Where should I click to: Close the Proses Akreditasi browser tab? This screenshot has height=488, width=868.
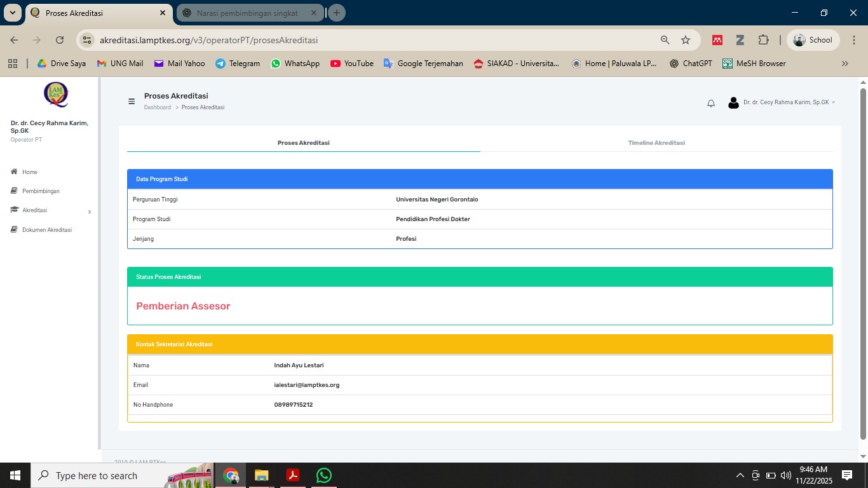[163, 13]
